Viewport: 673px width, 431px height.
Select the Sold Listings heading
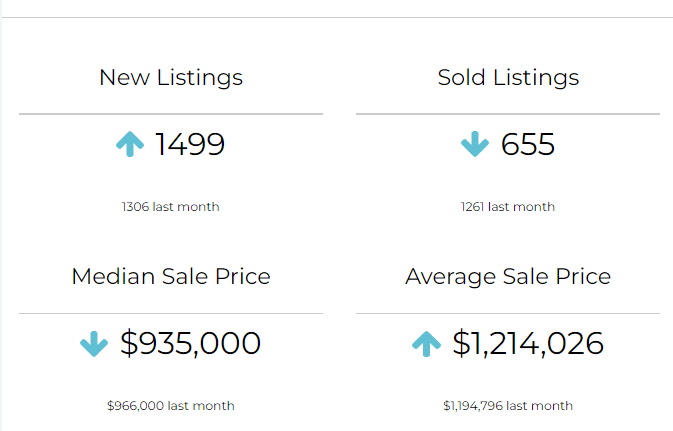[508, 77]
